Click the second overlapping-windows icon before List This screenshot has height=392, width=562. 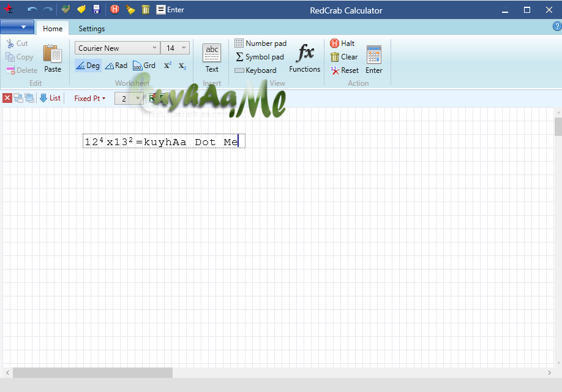point(29,98)
